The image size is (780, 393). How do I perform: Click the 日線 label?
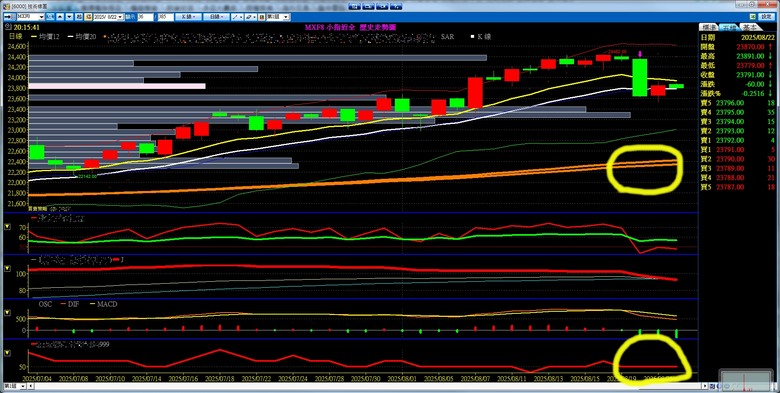(x=16, y=37)
